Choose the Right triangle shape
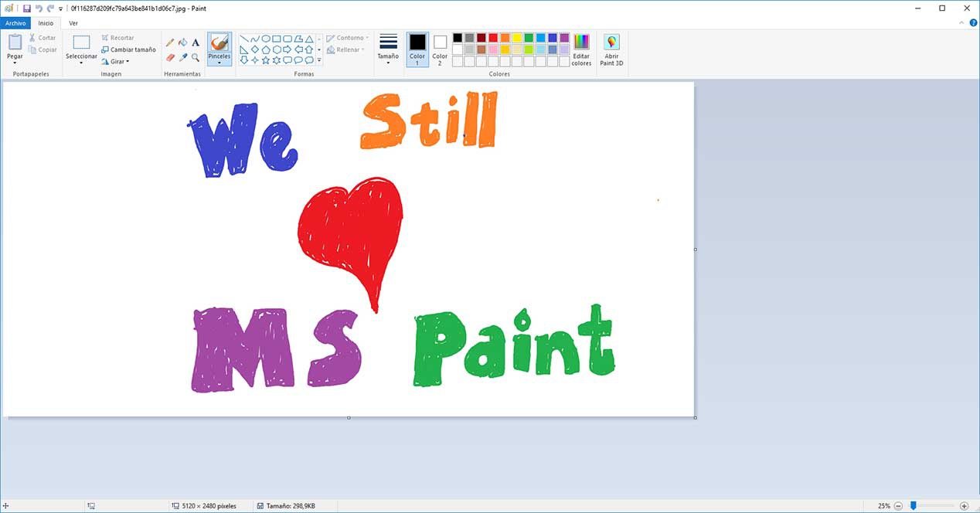 (x=244, y=49)
